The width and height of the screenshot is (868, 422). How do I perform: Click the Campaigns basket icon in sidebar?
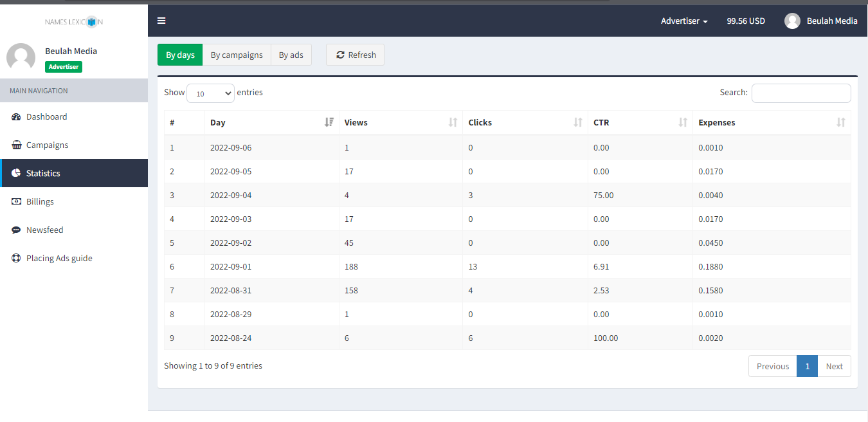click(16, 145)
